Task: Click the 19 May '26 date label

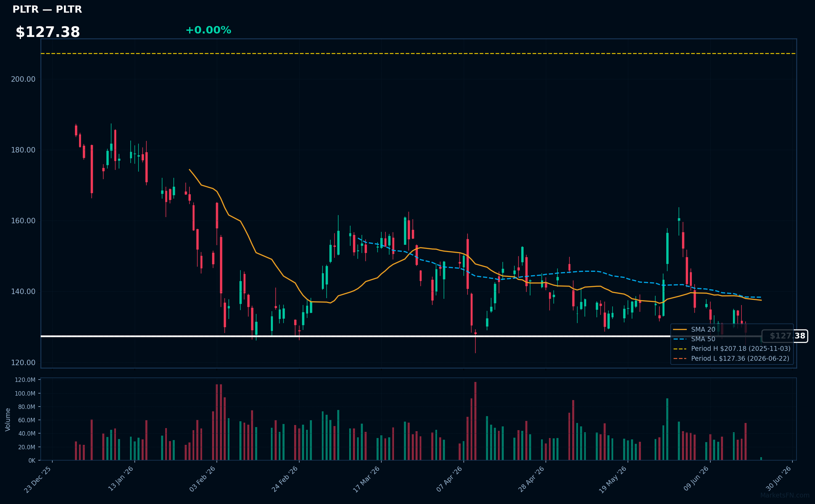Action: 613,479
